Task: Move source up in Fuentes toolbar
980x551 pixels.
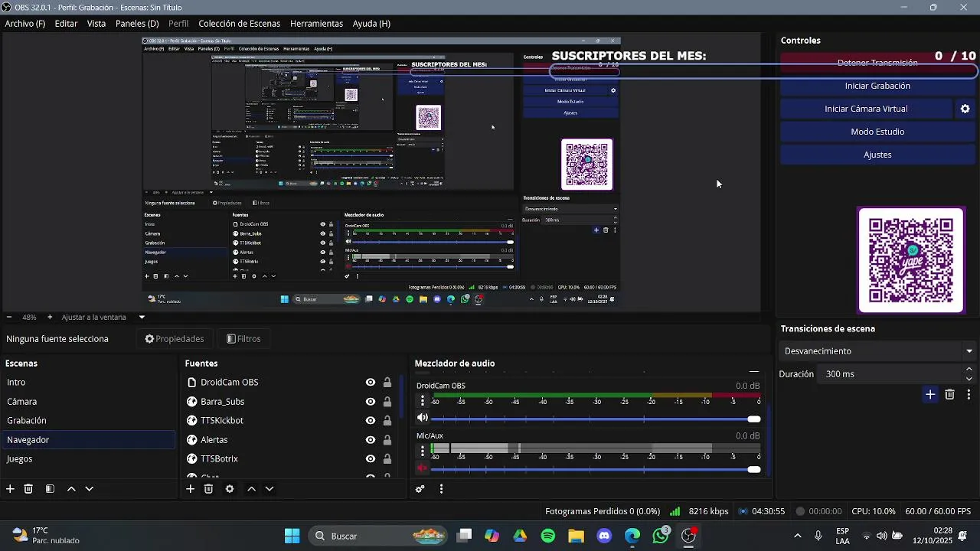Action: tap(251, 489)
